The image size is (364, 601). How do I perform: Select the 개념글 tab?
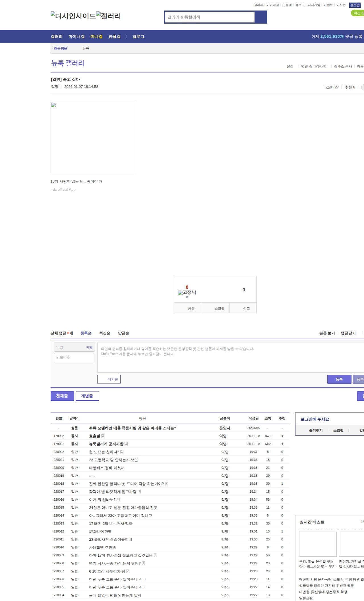[x=87, y=396]
